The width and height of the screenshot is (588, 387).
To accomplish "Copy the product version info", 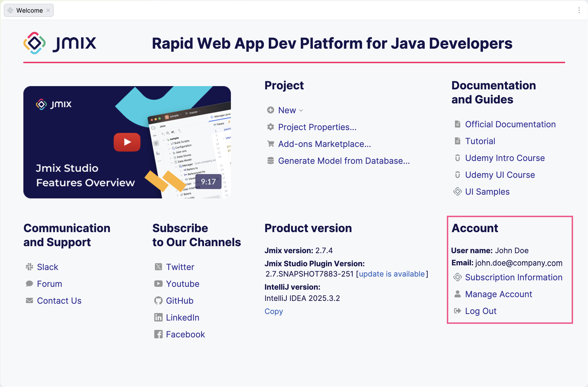I will [x=273, y=311].
